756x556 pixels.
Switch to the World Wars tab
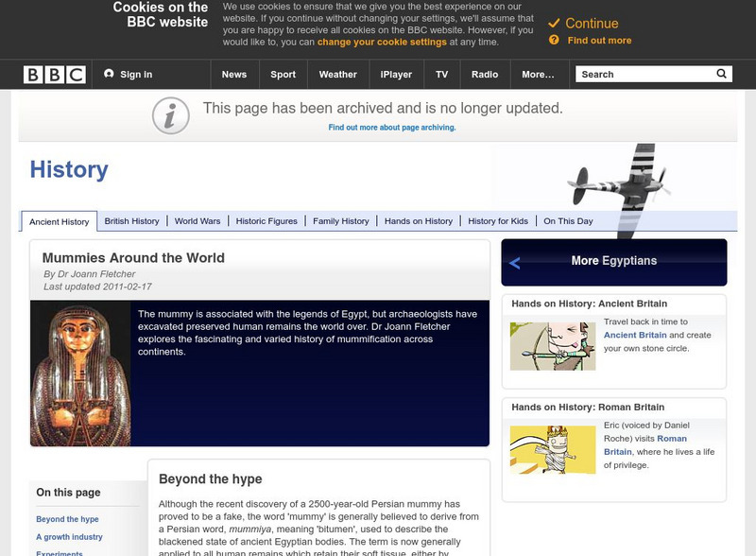[198, 221]
